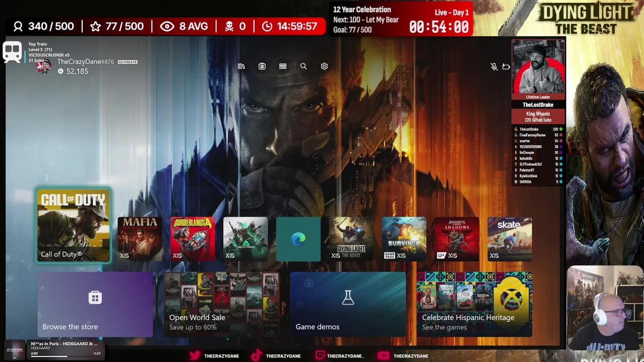The width and height of the screenshot is (644, 362).
Task: Open Dying Light The Beast tile
Action: click(351, 239)
